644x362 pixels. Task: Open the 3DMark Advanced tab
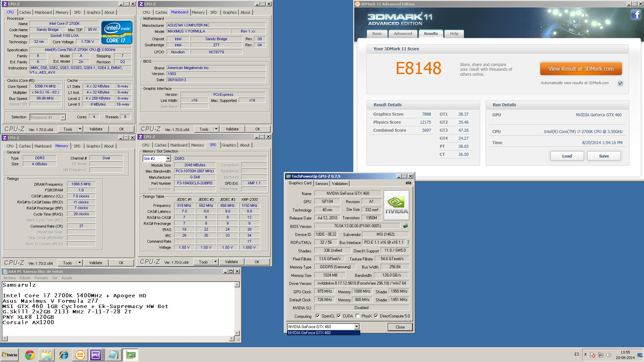pos(403,34)
